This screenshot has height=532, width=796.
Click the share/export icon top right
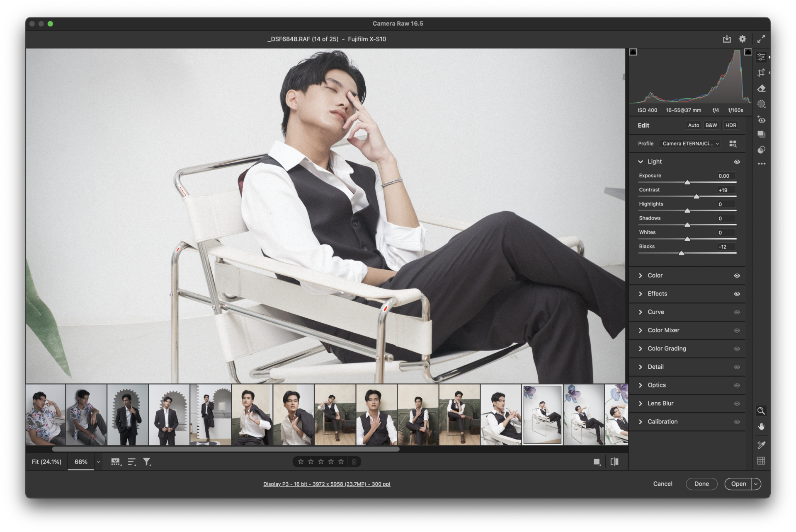click(x=727, y=39)
